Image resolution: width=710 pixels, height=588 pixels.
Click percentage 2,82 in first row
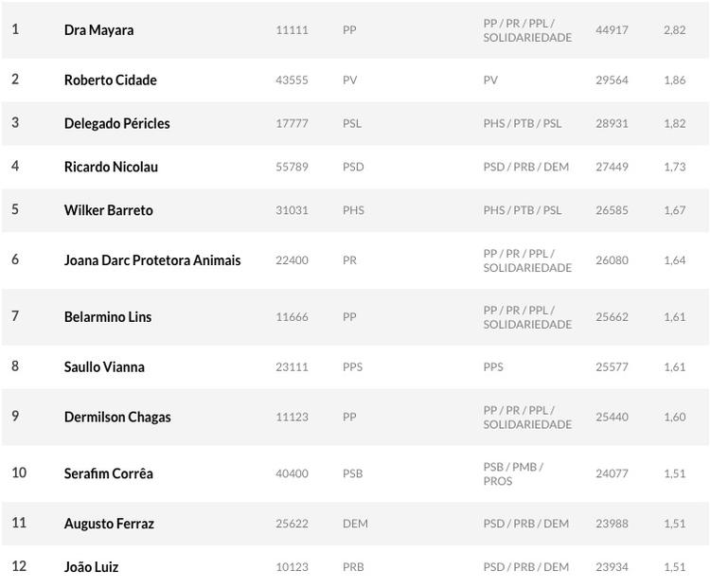tap(674, 30)
